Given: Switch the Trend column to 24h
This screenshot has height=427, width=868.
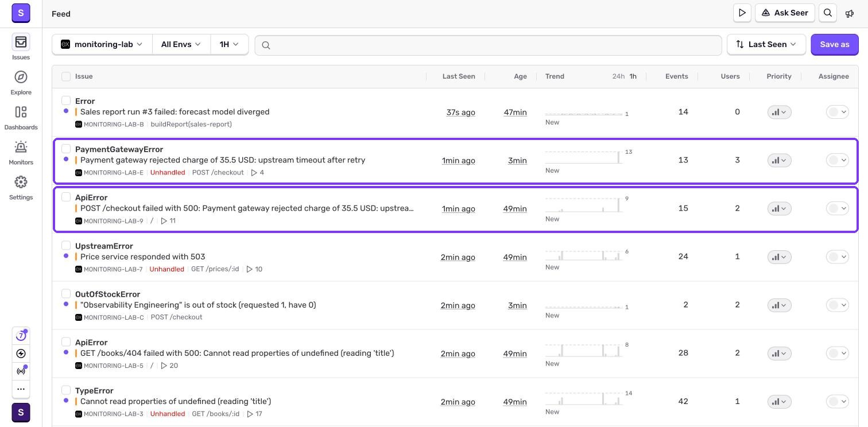Looking at the screenshot, I should coord(618,76).
